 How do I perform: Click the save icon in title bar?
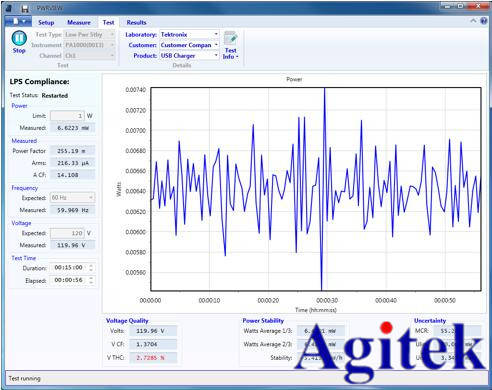[25, 8]
